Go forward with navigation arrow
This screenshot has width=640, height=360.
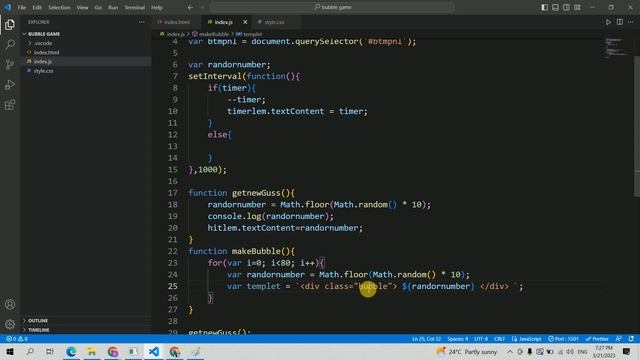[x=202, y=7]
